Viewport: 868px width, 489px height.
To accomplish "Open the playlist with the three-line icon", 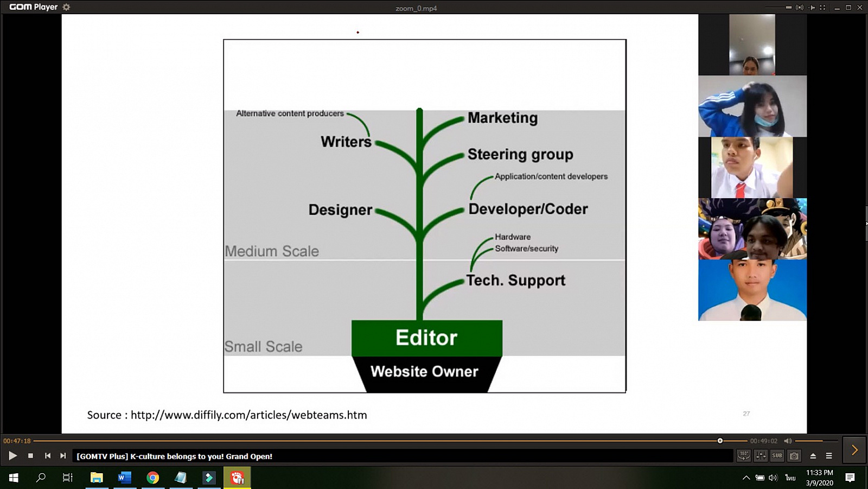I will (x=829, y=456).
